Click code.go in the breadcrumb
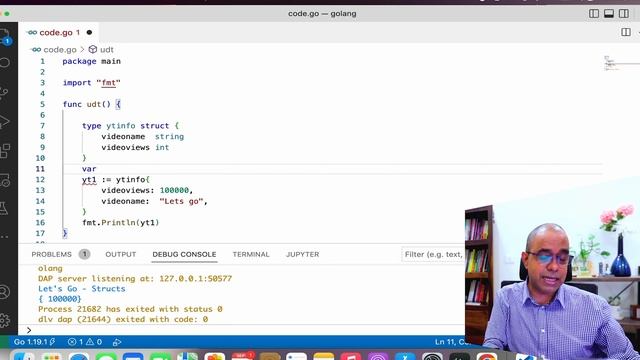Screen dimensions: 640x360 pos(60,49)
